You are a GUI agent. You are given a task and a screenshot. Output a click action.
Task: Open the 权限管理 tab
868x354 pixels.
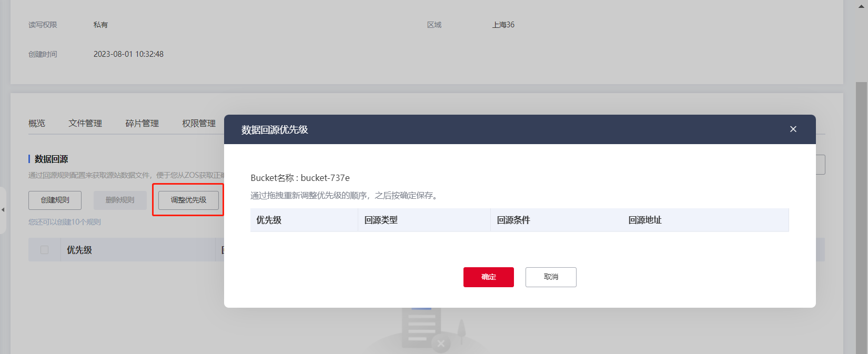pyautogui.click(x=199, y=123)
